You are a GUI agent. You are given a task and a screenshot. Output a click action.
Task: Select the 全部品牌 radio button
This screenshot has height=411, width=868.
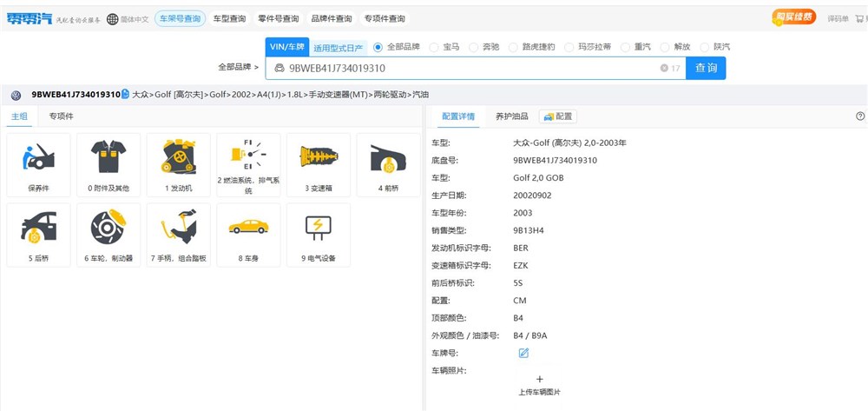tap(378, 47)
